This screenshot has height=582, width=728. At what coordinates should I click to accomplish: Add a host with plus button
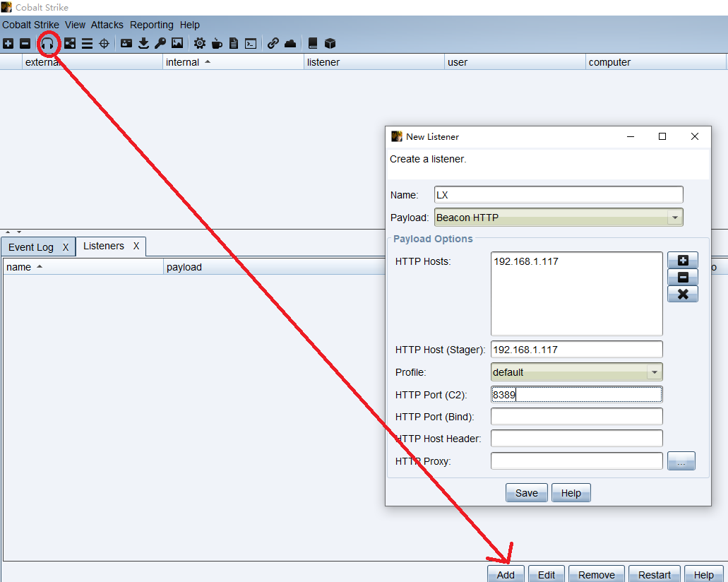click(x=683, y=260)
